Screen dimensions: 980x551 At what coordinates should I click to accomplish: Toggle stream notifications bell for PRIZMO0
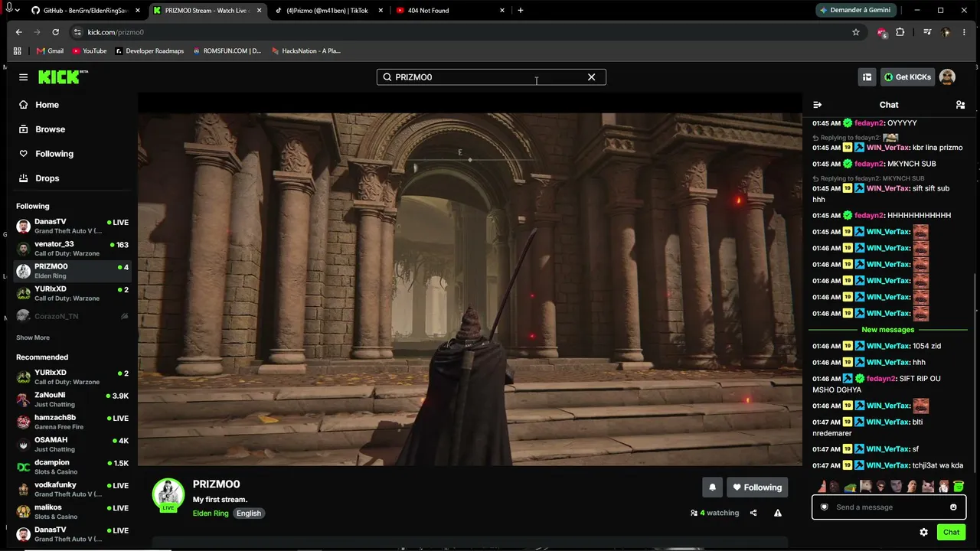pos(712,487)
